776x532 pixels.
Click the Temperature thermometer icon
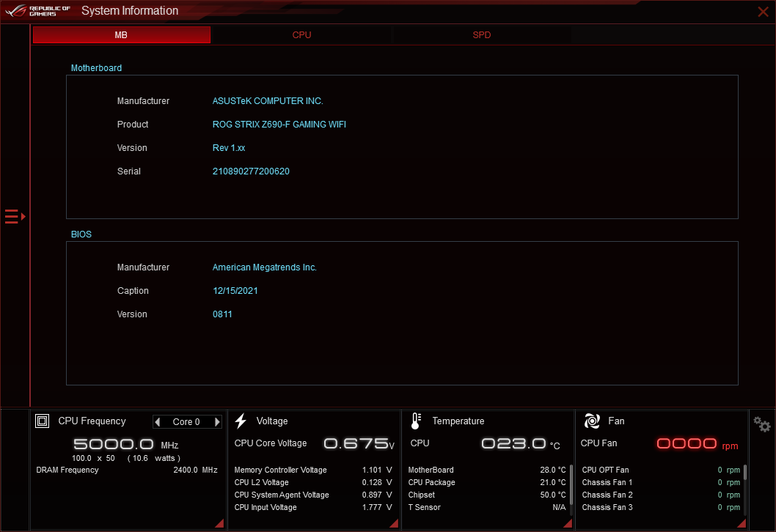[416, 421]
